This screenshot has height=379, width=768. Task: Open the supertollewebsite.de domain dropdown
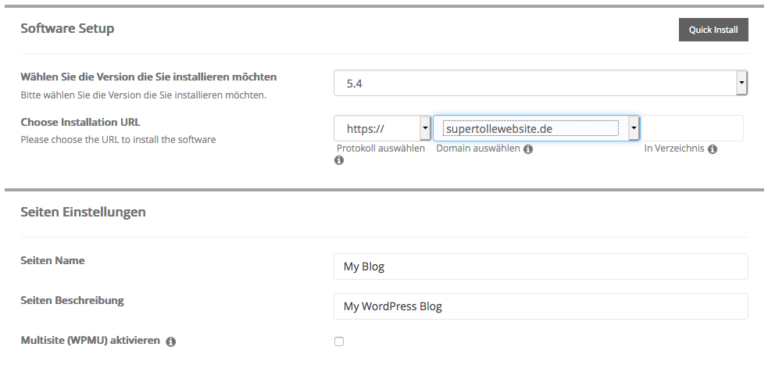point(536,128)
